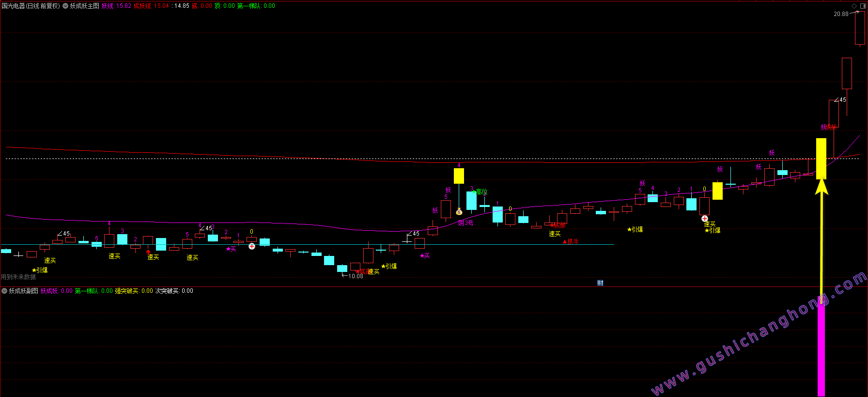This screenshot has width=868, height=397.
Task: Click the 用到未来数据 notice text
Action: 18,277
